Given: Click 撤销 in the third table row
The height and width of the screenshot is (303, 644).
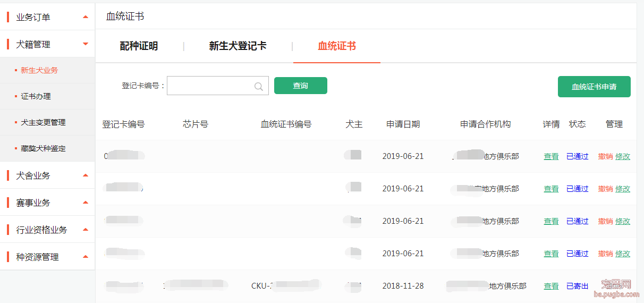Looking at the screenshot, I should pos(605,221).
